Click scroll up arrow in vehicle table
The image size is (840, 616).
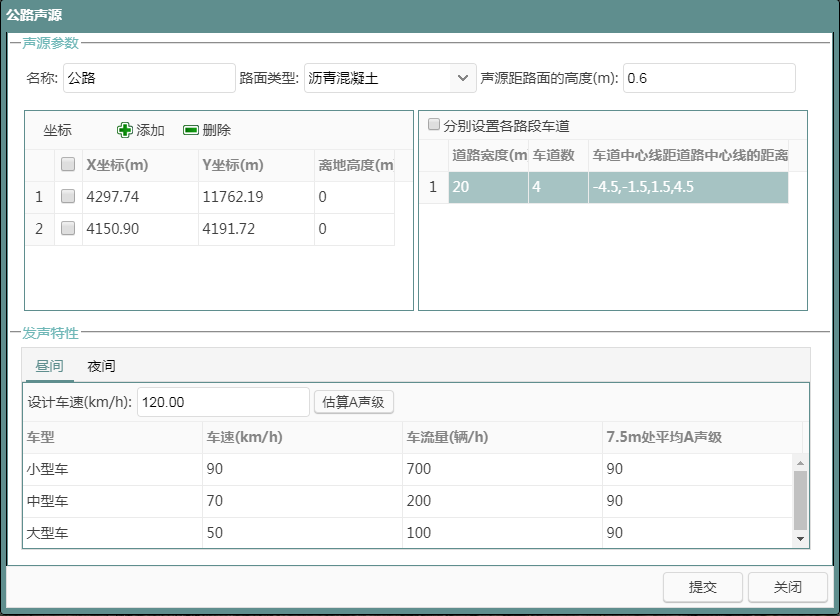pos(800,463)
